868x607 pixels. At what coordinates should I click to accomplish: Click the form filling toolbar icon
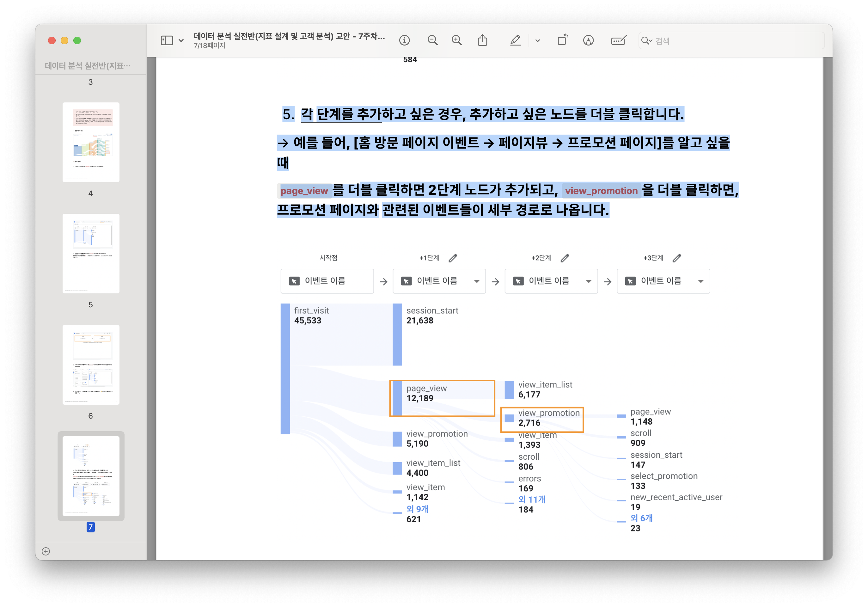click(619, 40)
